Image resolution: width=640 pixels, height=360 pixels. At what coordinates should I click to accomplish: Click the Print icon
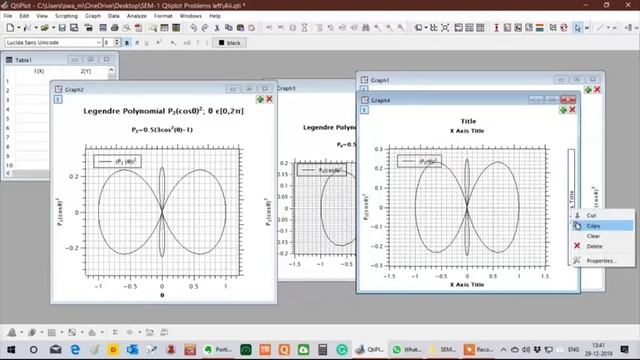click(115, 28)
